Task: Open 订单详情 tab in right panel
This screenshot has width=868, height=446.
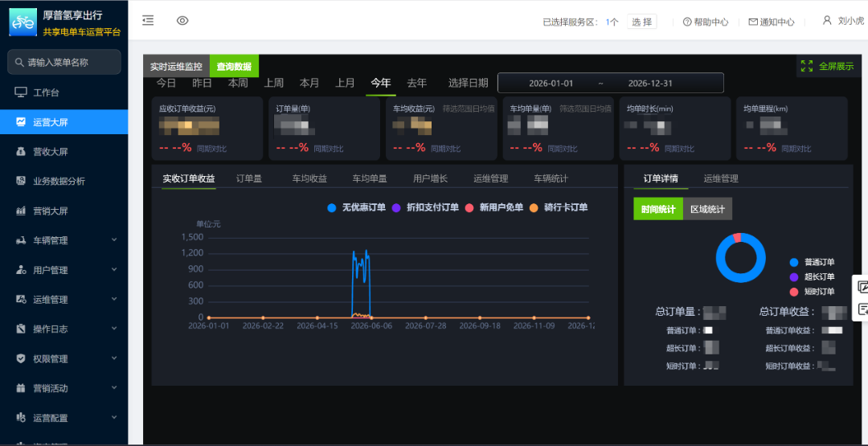Action: (661, 178)
